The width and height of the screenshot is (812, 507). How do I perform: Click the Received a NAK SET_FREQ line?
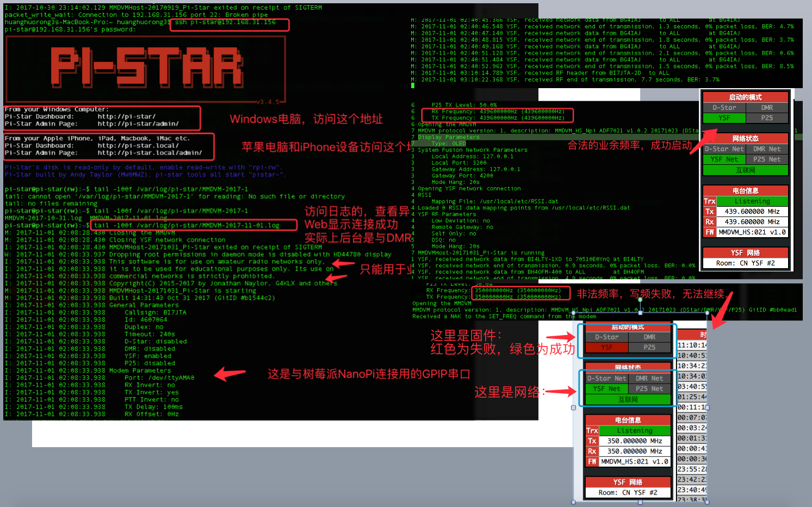504,317
